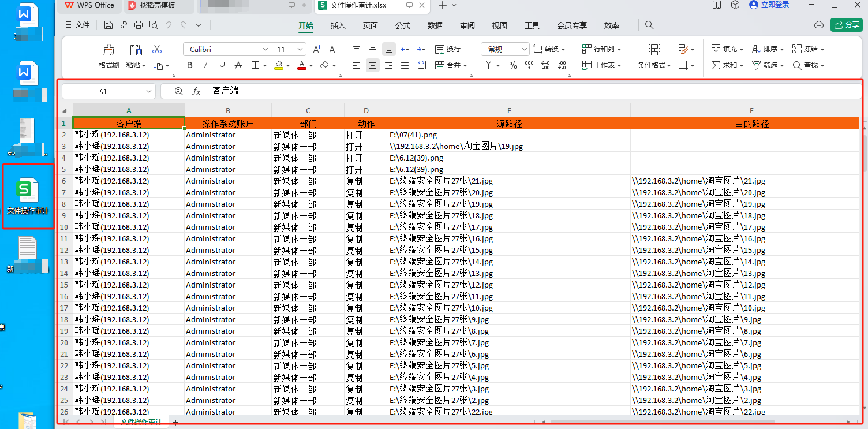
Task: Click the 转换 (Convert) dropdown button
Action: [549, 49]
